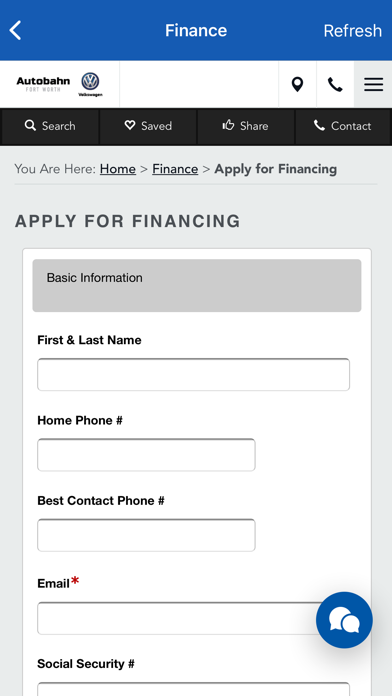This screenshot has width=392, height=696.
Task: Tap Refresh in the top bar
Action: (352, 31)
